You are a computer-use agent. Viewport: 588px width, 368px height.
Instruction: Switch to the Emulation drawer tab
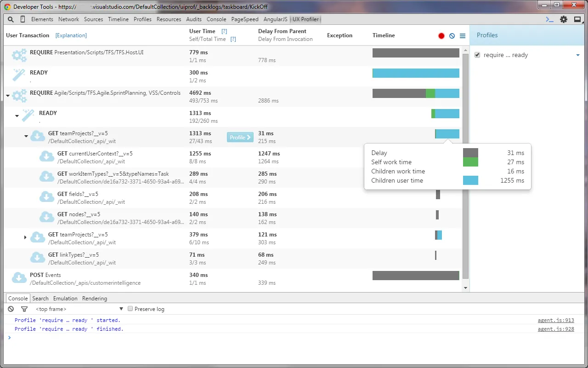[x=65, y=299]
